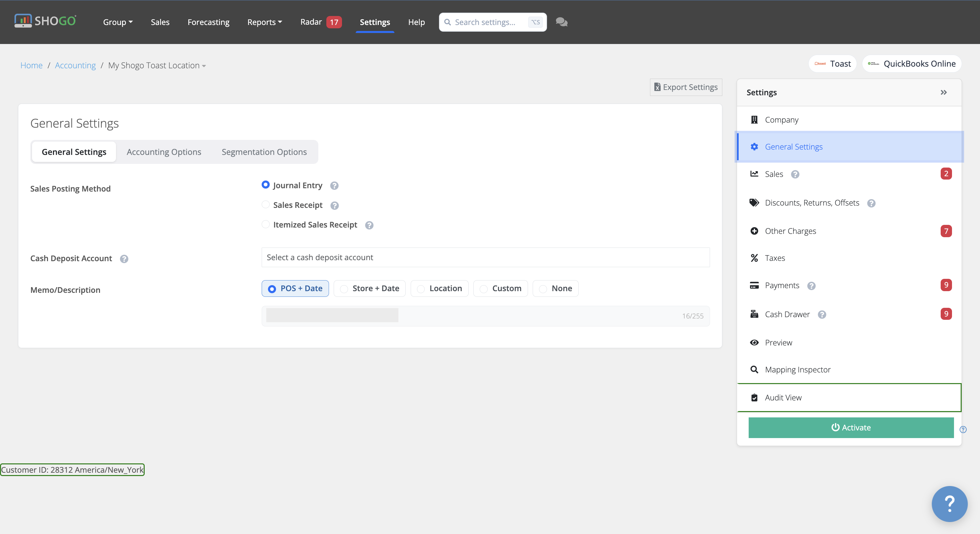The width and height of the screenshot is (980, 534).
Task: Click the Cash Drawer register icon
Action: pos(754,314)
